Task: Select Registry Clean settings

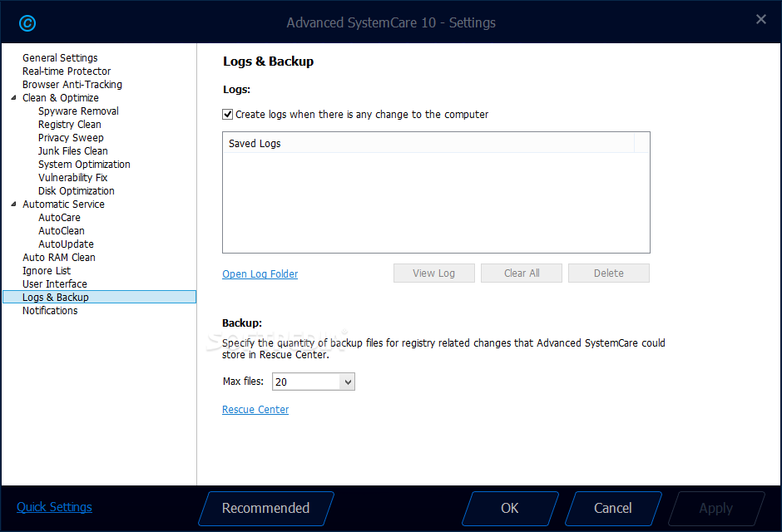Action: tap(69, 125)
